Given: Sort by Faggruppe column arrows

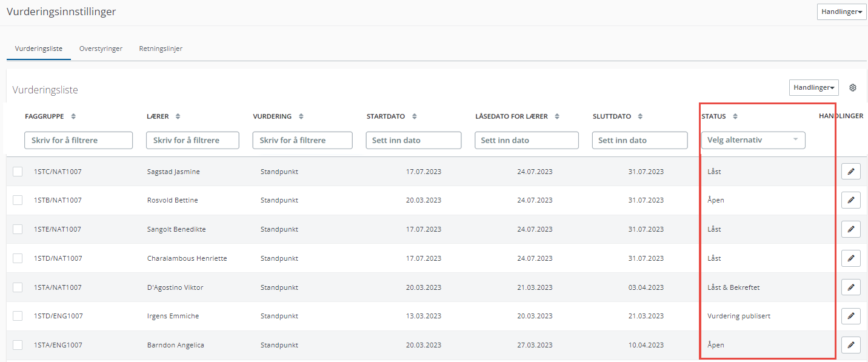Looking at the screenshot, I should tap(73, 116).
